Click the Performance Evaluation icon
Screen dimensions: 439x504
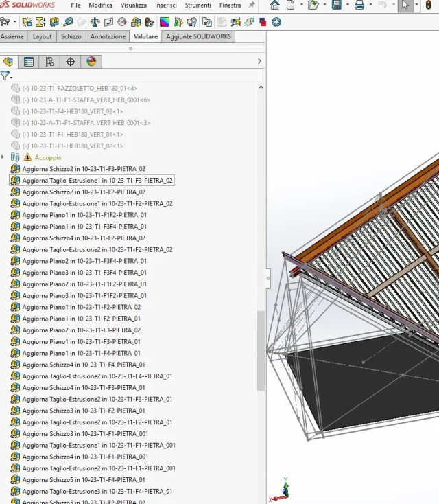[150, 22]
